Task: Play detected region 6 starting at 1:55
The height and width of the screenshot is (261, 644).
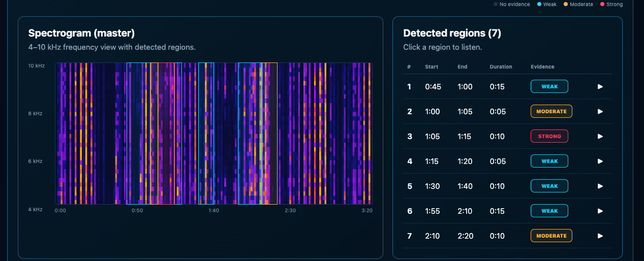Action: 600,211
